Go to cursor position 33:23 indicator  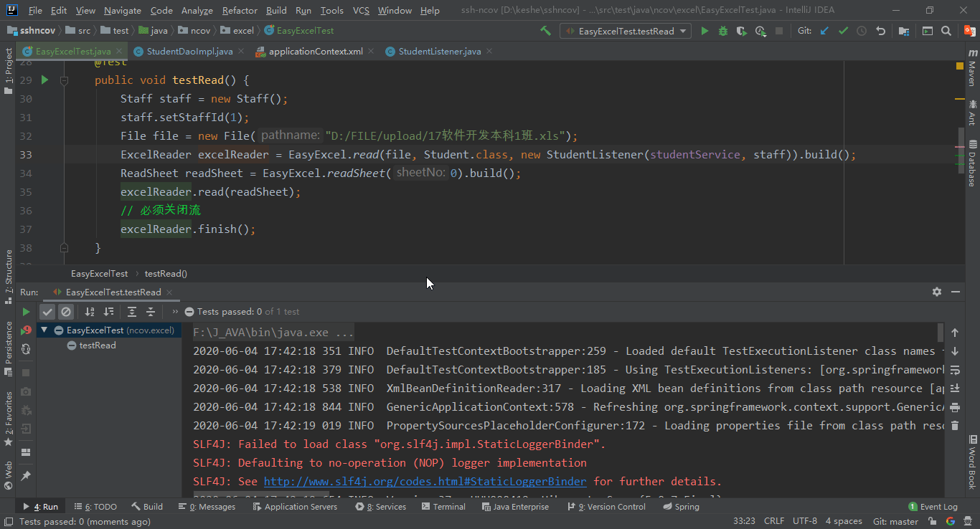(744, 522)
